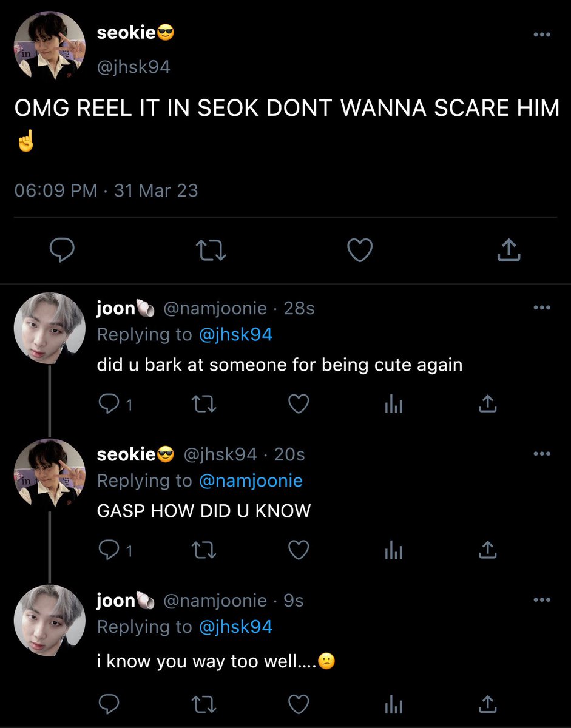
Task: View analytics for GASP HOW DID U KNOW
Action: (x=393, y=551)
